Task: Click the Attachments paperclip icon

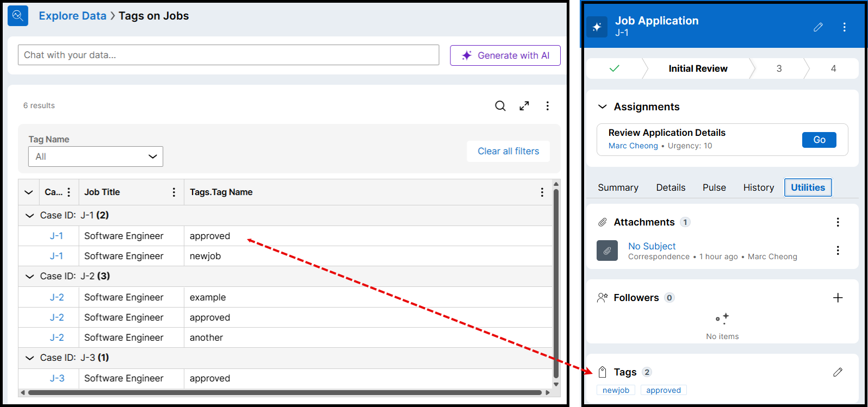Action: [x=602, y=222]
